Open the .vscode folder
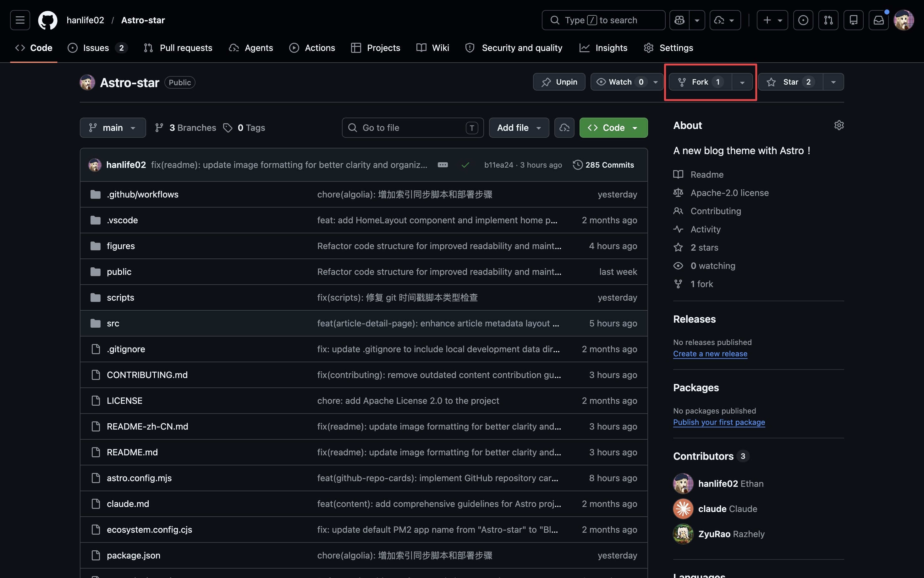Image resolution: width=924 pixels, height=578 pixels. (122, 220)
